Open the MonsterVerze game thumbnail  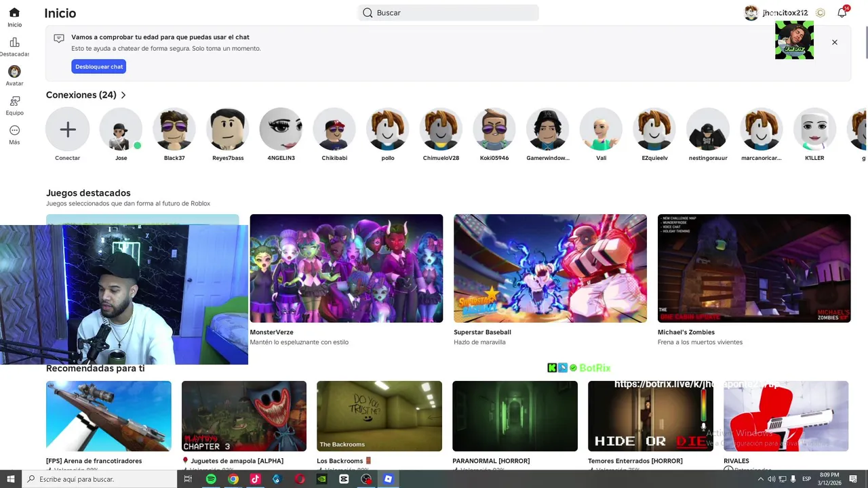[x=347, y=268]
